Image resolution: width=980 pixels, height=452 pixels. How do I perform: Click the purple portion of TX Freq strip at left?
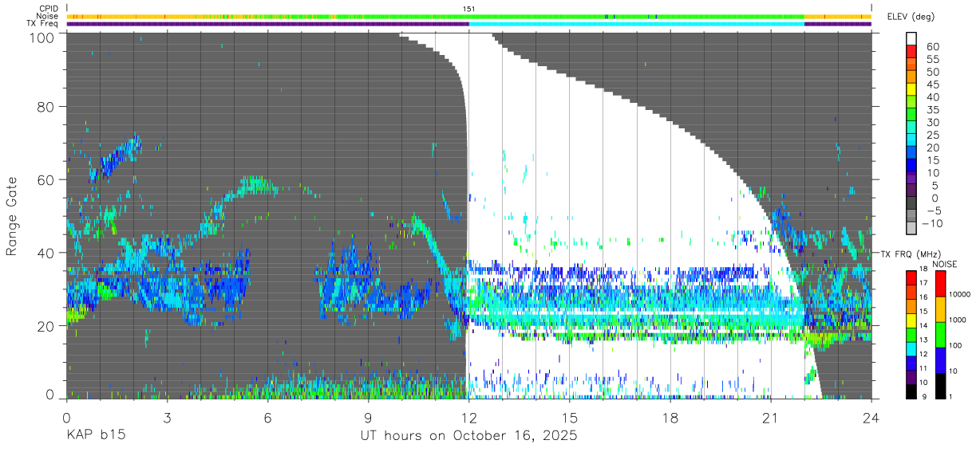(267, 24)
